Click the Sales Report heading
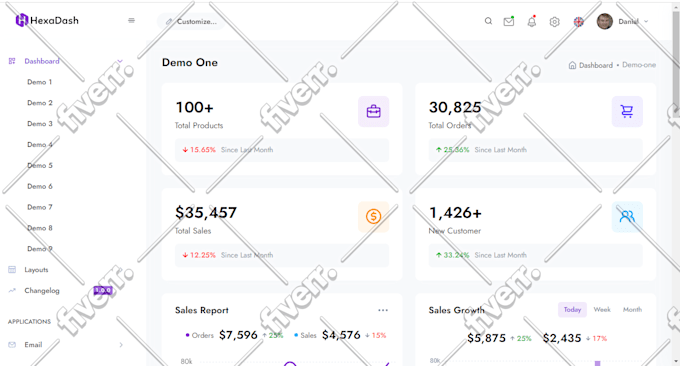This screenshot has width=680, height=366. pos(202,310)
